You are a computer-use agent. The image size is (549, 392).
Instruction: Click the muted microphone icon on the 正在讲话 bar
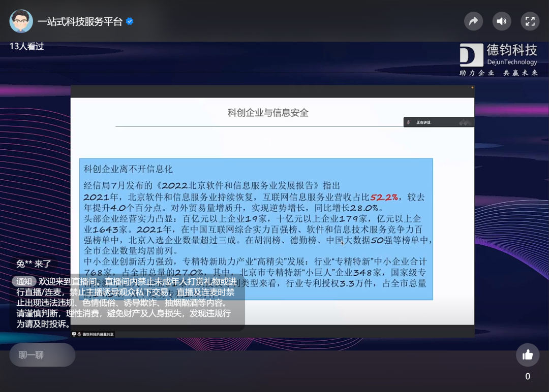[409, 122]
